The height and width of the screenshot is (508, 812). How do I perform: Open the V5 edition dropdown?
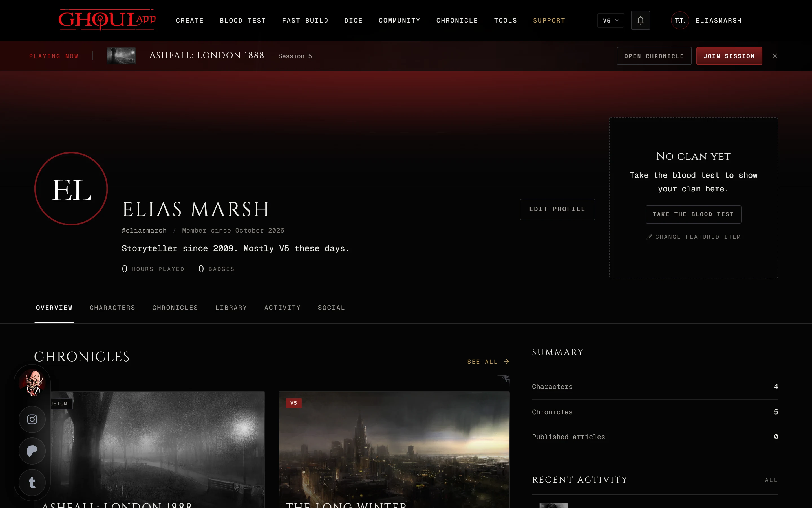coord(610,21)
